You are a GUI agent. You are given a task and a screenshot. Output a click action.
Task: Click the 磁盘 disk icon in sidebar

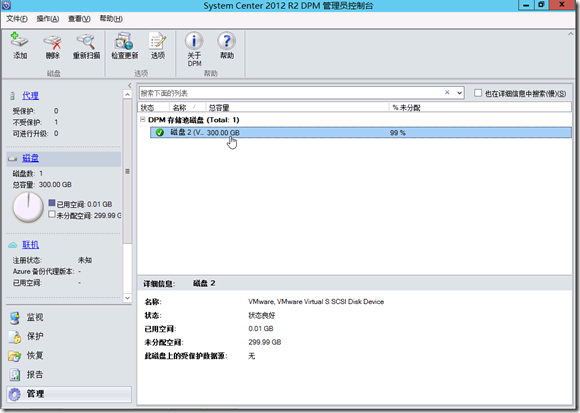pos(13,159)
